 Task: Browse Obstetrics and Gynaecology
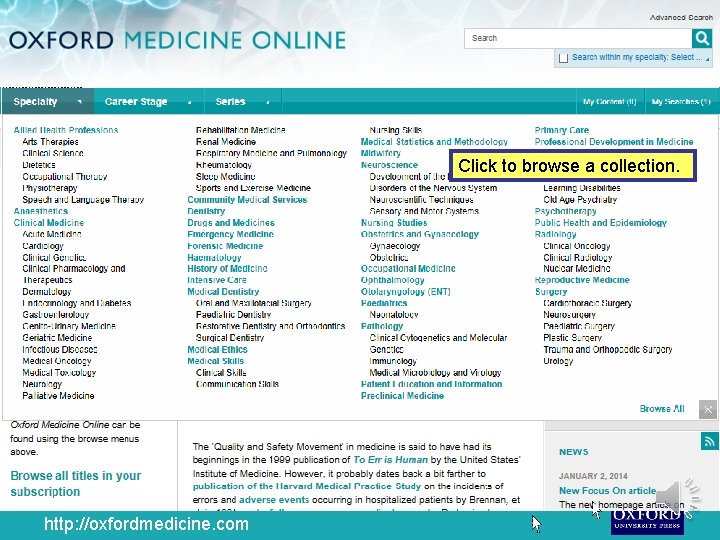420,234
